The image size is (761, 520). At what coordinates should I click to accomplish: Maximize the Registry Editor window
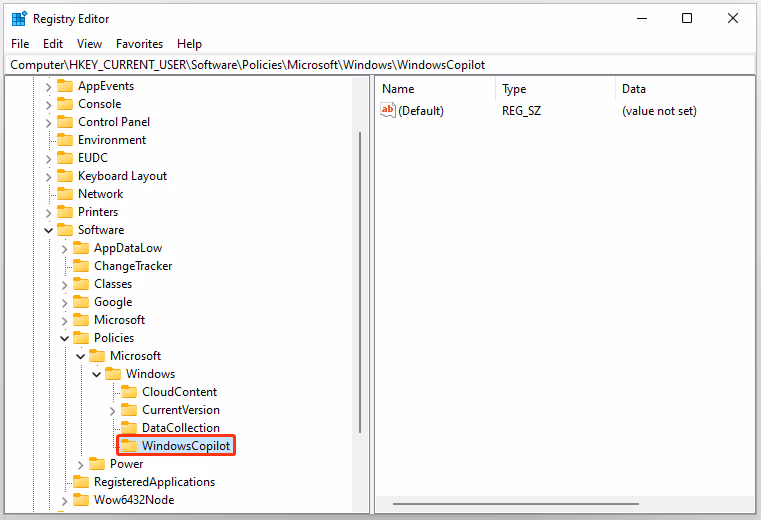tap(687, 18)
